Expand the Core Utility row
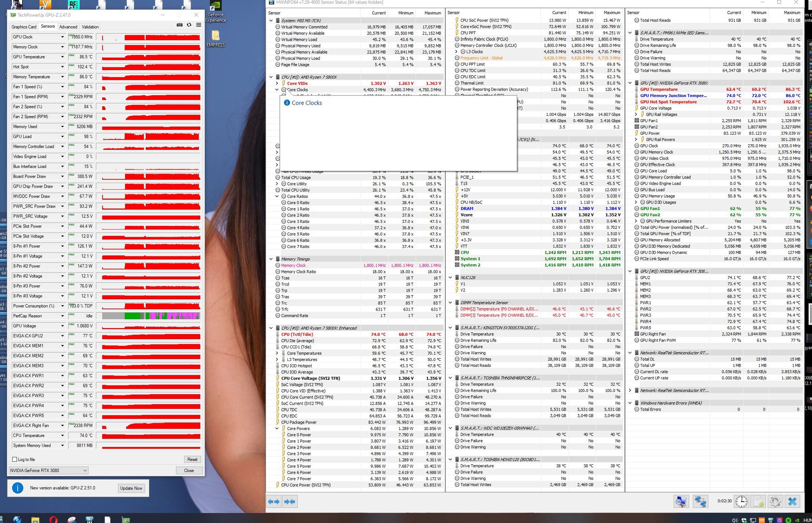Viewport: 812px width, 523px height. [277, 184]
